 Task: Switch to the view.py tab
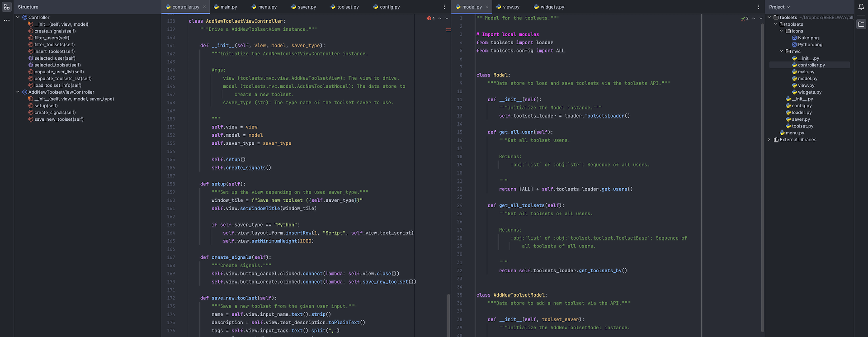coord(508,7)
